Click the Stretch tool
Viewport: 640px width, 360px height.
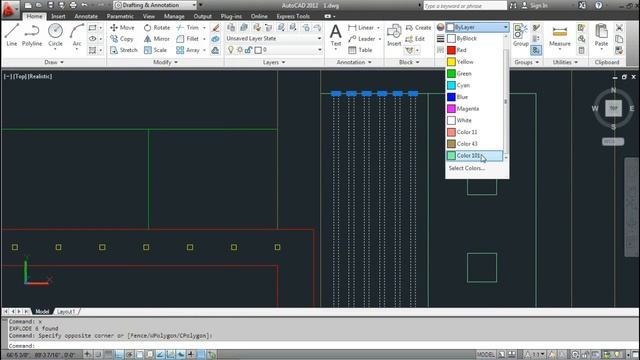[x=124, y=50]
